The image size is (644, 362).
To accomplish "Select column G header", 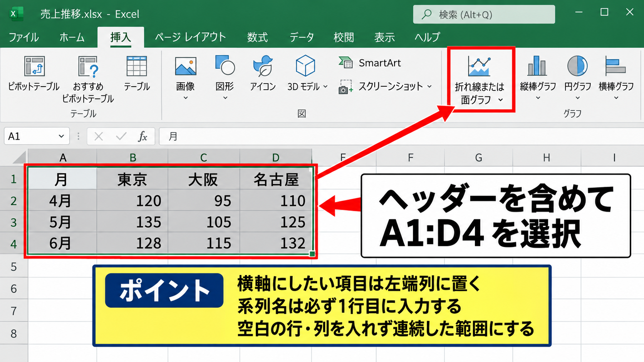I will coord(478,157).
